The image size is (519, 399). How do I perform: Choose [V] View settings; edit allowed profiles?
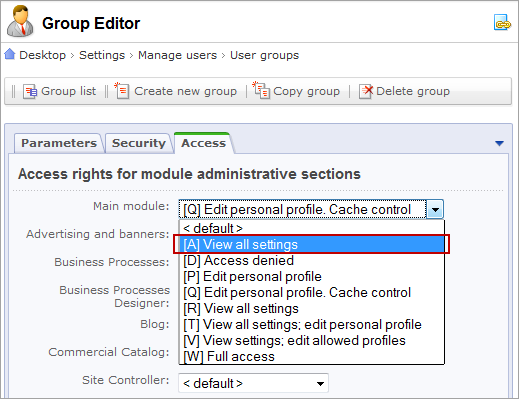[x=312, y=340]
